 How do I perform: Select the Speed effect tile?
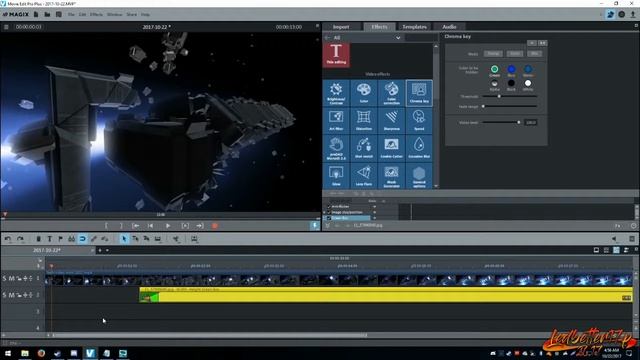tap(419, 121)
